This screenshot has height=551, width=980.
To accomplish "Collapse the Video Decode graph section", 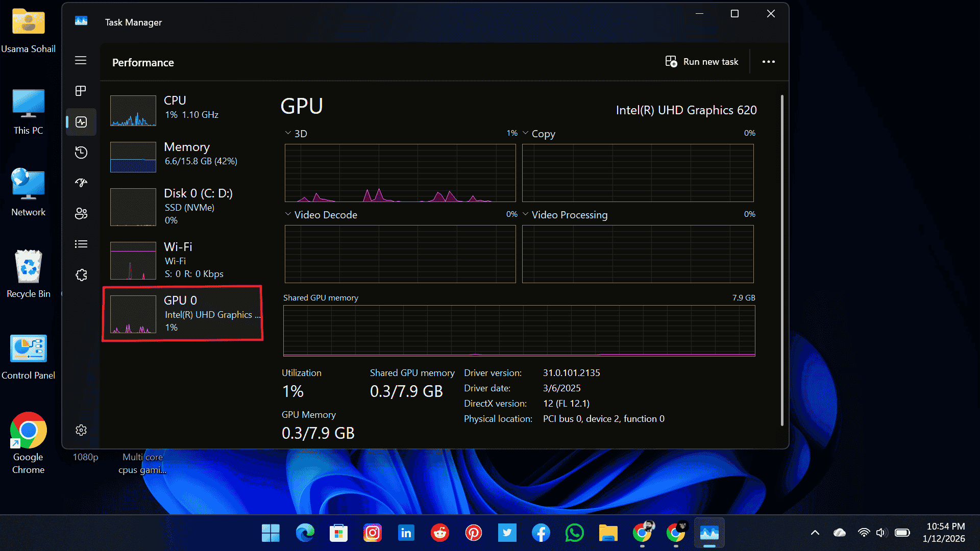I will (287, 214).
